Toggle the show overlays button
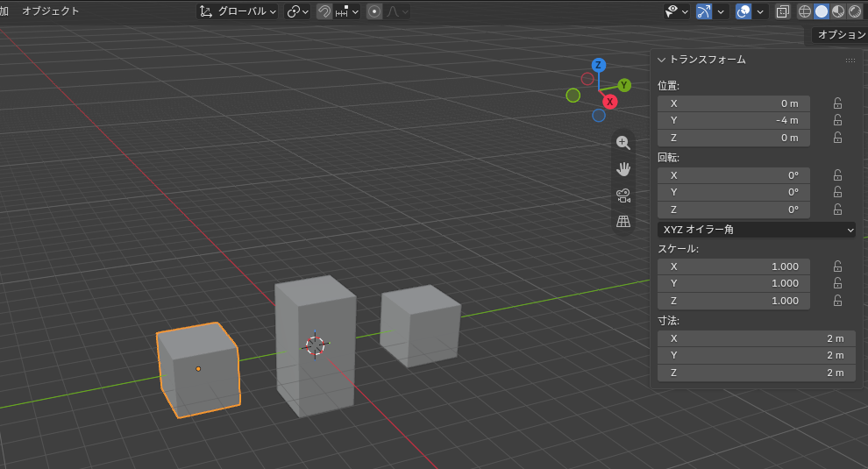This screenshot has height=469, width=868. click(x=743, y=11)
